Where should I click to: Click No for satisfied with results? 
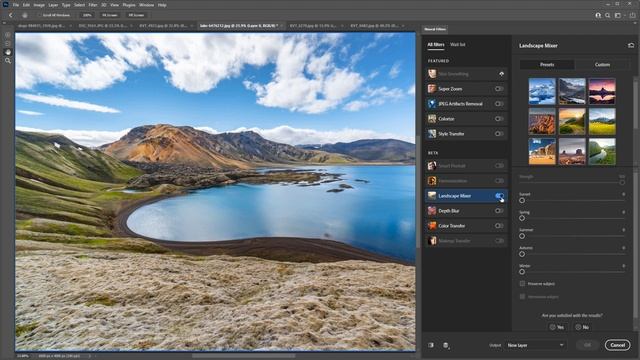tap(582, 327)
